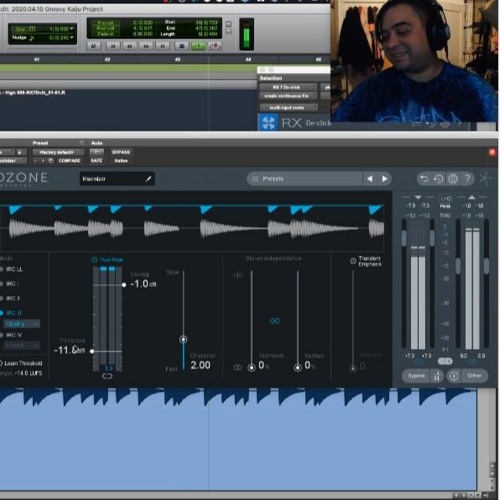Stop playback in Pro Tools transport

pos(182,46)
